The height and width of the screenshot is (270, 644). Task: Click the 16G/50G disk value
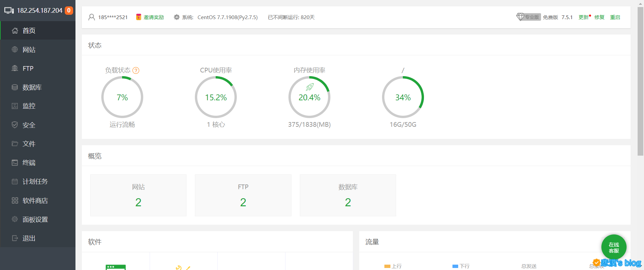(403, 124)
